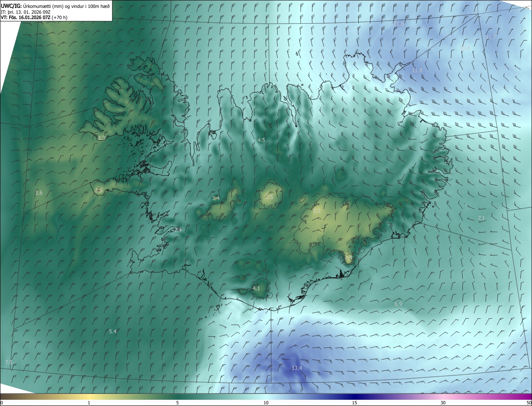Screen dimensions: 532x406
Task: Click the 11.9 value label off the northeast coast
Action: pos(417,71)
